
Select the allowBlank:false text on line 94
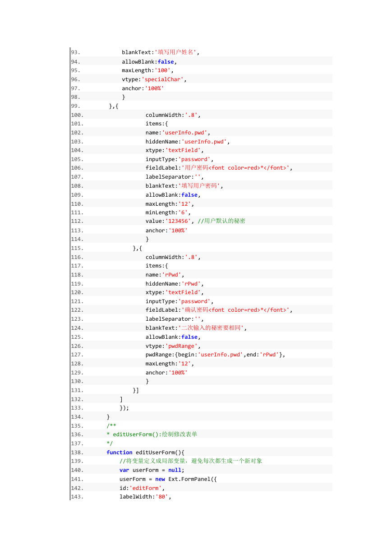(149, 61)
